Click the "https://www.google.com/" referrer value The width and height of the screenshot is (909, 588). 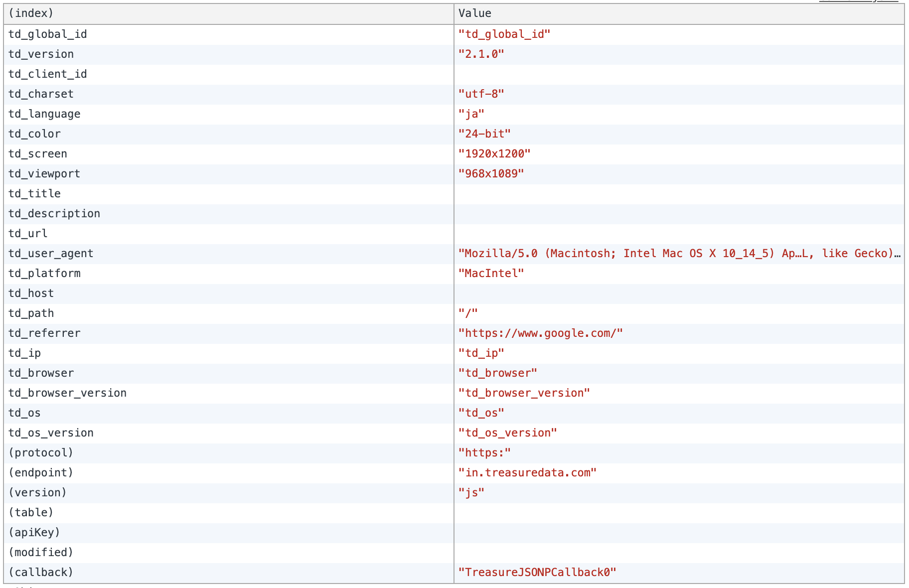click(541, 333)
